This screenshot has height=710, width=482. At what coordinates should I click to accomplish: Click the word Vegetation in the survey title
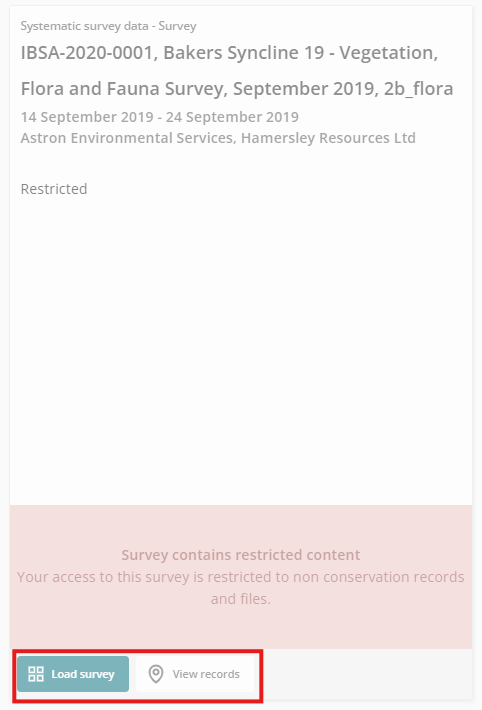pos(389,53)
